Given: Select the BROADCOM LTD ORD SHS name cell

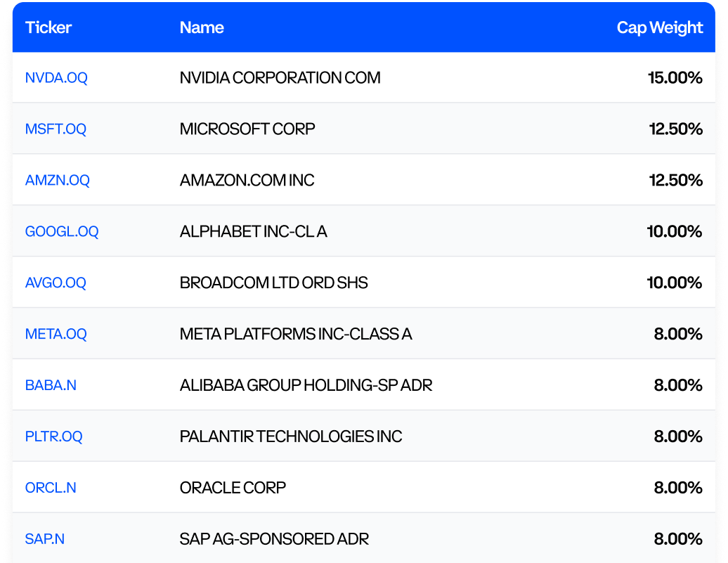Looking at the screenshot, I should [274, 283].
